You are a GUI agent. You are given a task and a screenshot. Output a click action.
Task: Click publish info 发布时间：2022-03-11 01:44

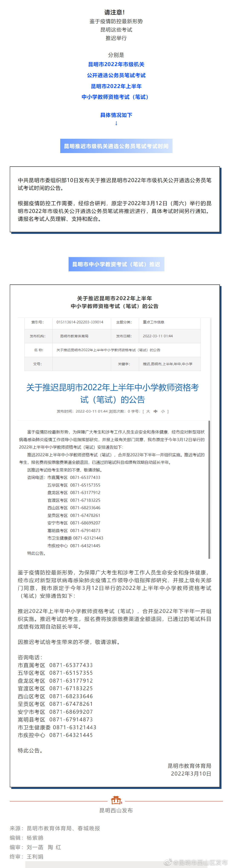pos(82,411)
